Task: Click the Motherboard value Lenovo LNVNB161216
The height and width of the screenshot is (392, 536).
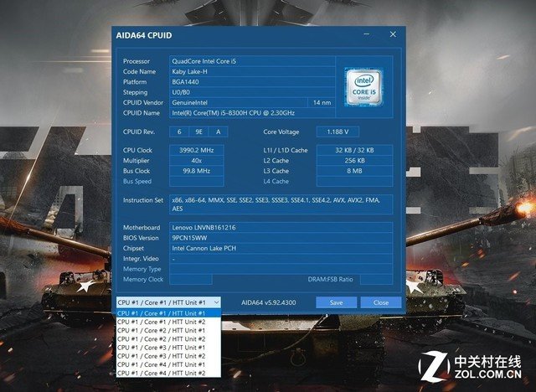Action: click(251, 227)
